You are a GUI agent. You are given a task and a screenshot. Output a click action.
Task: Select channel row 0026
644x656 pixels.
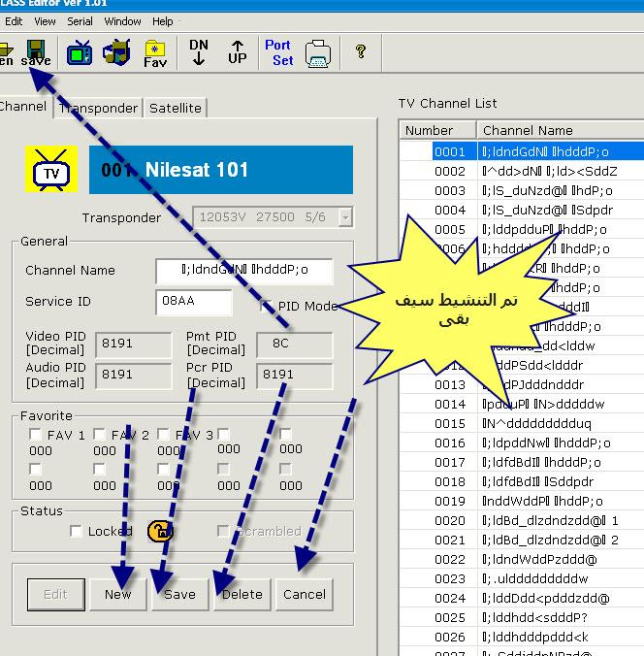(522, 637)
